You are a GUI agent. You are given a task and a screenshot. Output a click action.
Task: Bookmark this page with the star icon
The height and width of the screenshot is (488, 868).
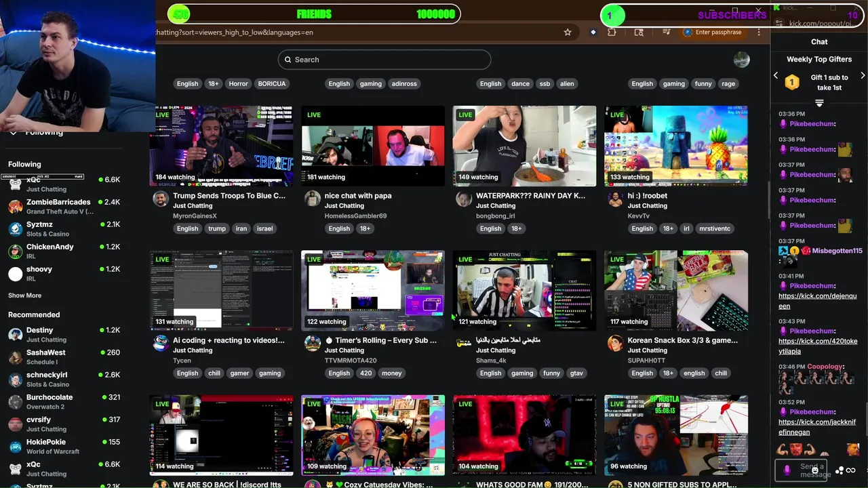click(568, 32)
